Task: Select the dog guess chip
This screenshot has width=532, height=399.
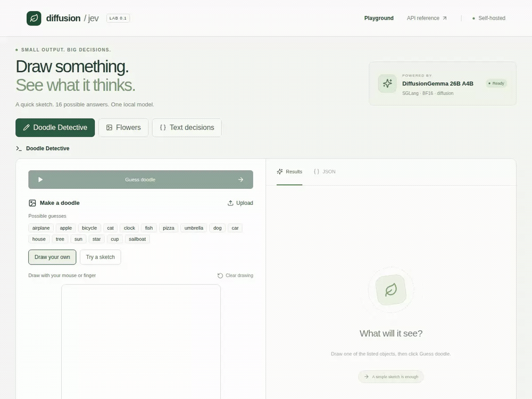Action: pos(218,228)
